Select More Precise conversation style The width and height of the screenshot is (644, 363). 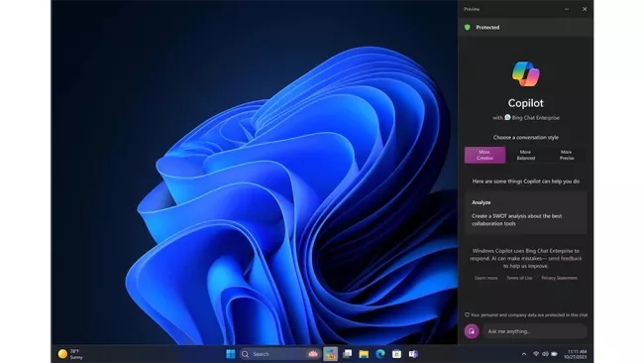[567, 155]
